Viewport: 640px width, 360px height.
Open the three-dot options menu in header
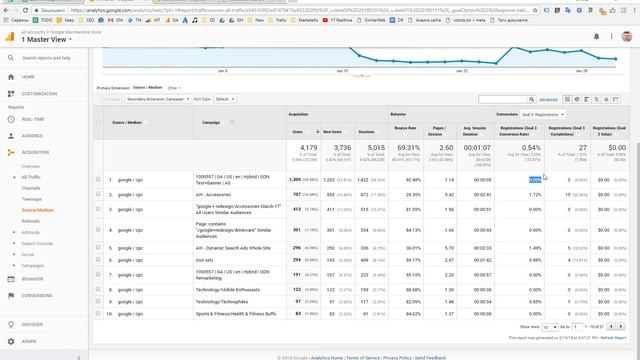coord(611,36)
